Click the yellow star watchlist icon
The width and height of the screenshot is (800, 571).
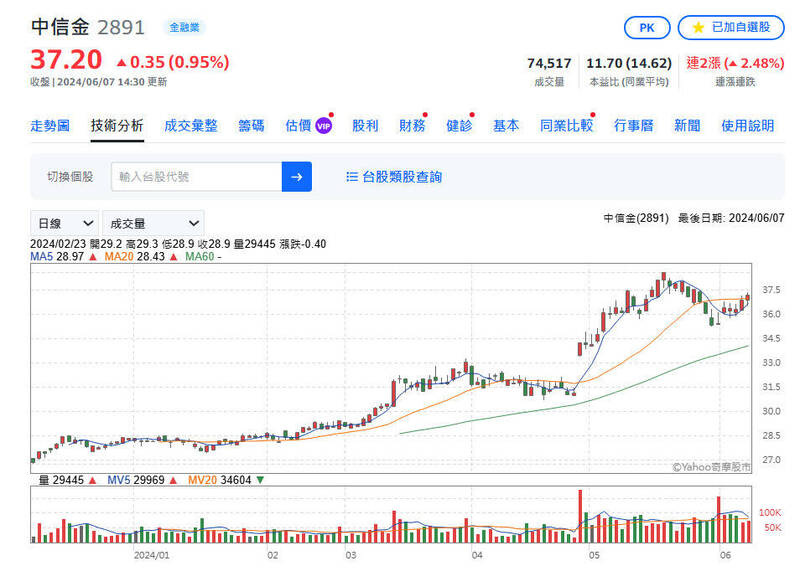point(697,28)
